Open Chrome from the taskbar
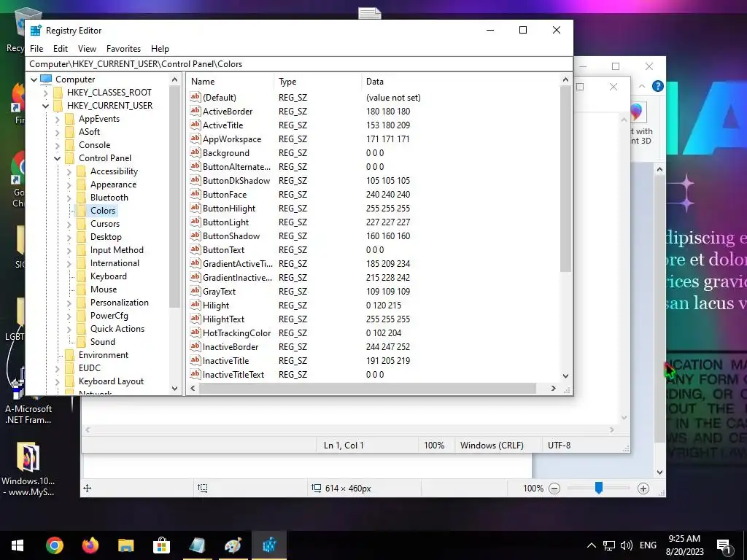 coord(55,545)
